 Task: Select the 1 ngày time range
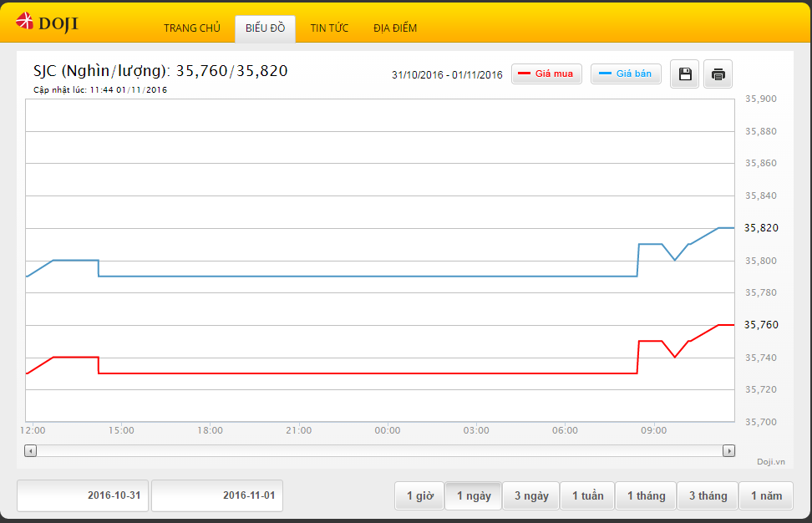474,495
